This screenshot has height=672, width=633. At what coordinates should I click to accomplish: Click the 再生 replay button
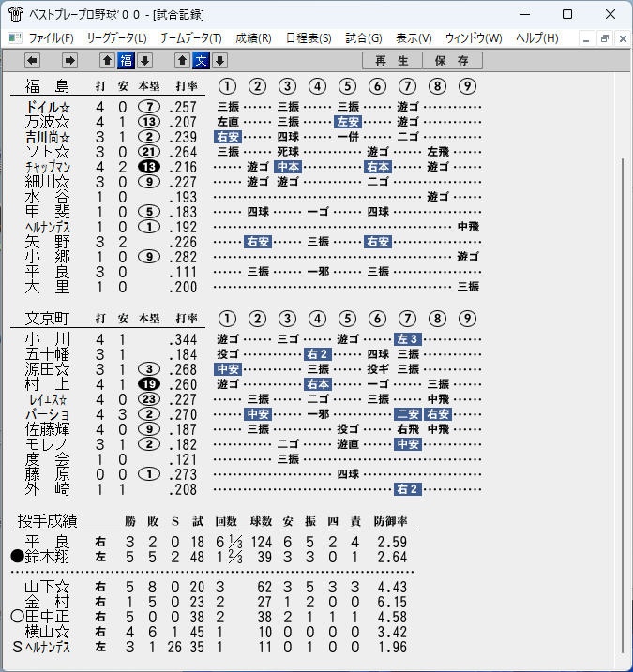pos(392,61)
